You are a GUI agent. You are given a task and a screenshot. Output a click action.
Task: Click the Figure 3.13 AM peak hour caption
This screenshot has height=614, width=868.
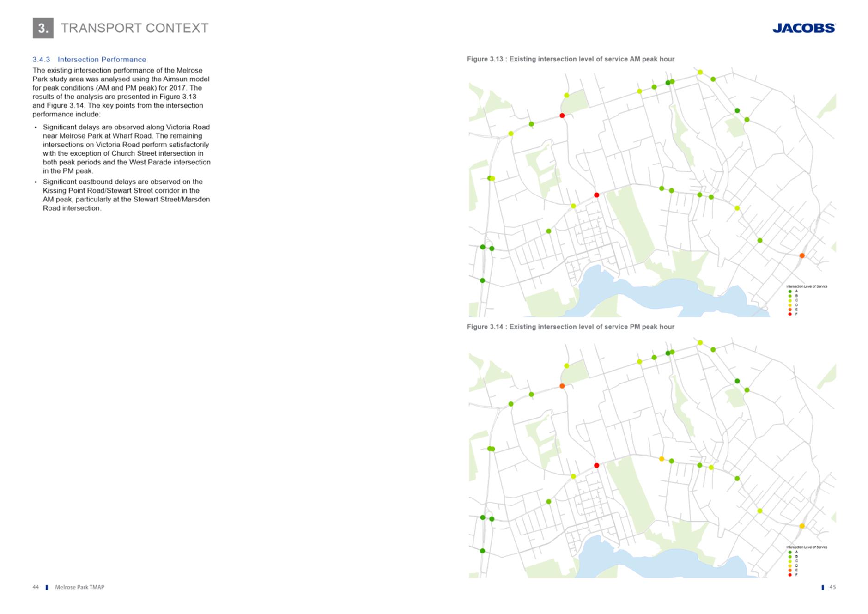(571, 59)
